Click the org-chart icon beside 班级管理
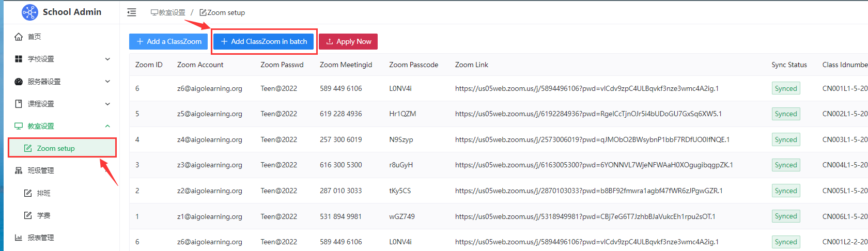This screenshot has height=251, width=868. click(19, 170)
